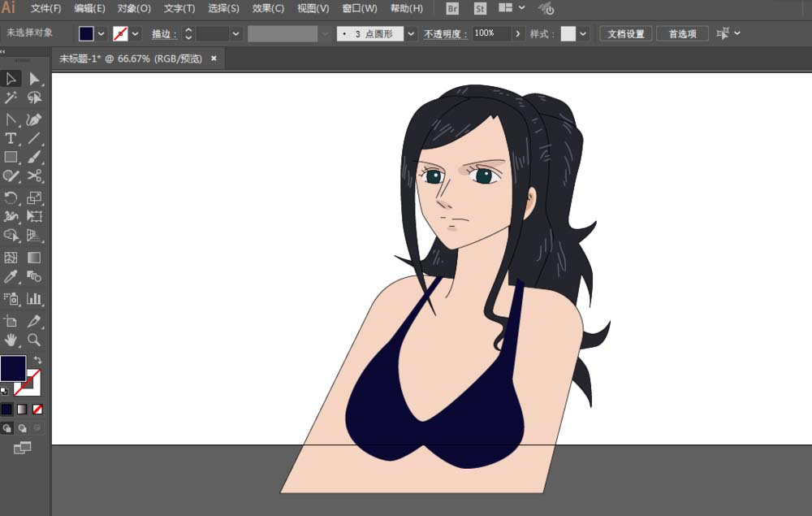This screenshot has height=516, width=812.
Task: Open the 效果(C) menu
Action: tap(268, 8)
